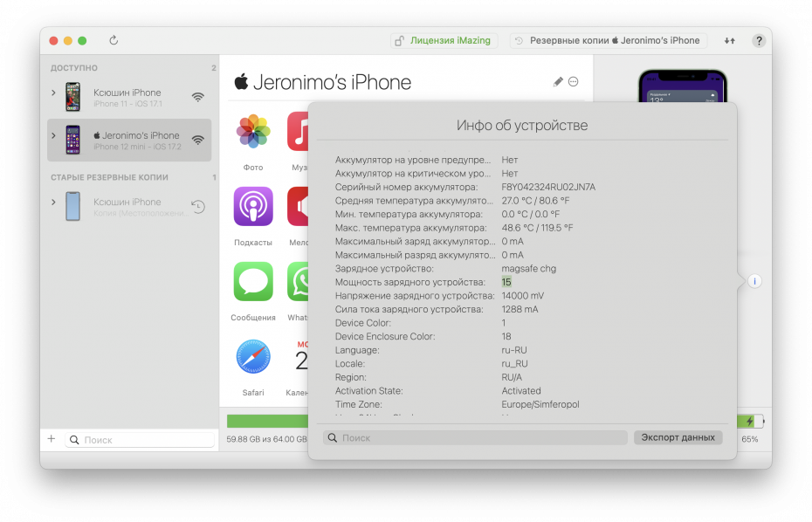This screenshot has width=812, height=522.
Task: Click the iPhone preview thumbnail
Action: (683, 86)
